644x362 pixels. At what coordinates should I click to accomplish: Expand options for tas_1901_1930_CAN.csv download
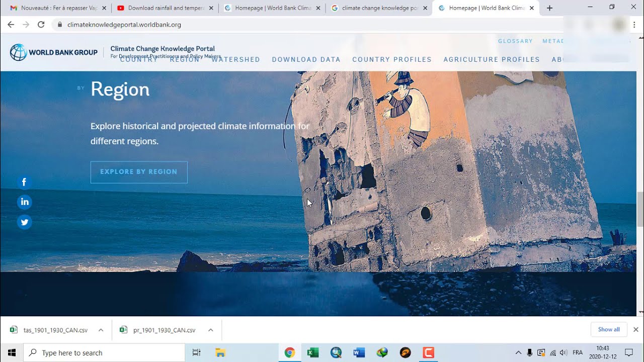tap(101, 330)
